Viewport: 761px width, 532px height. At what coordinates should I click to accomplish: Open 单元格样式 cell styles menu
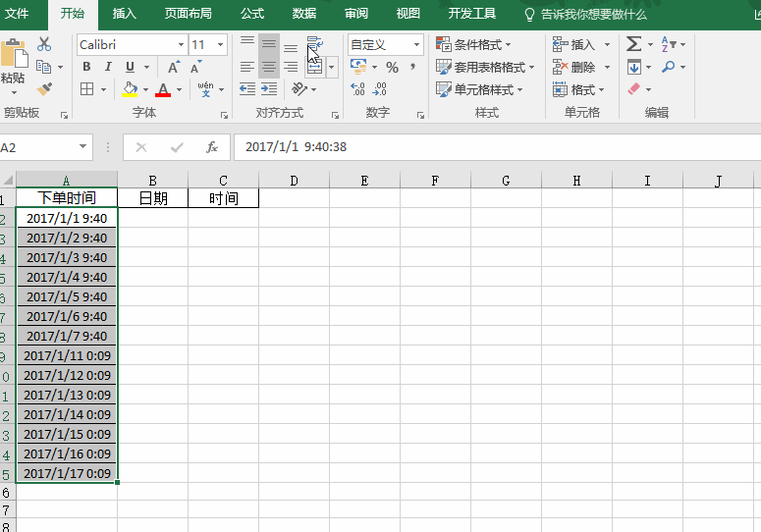coord(479,89)
